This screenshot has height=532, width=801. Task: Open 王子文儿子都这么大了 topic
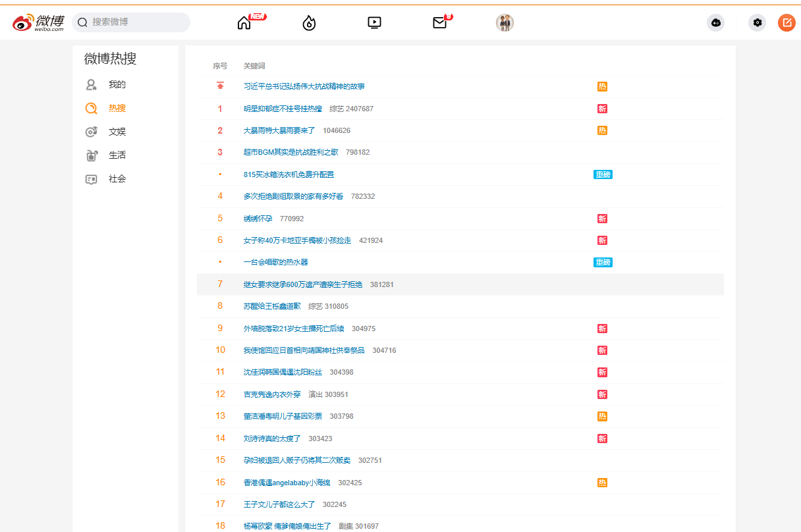[x=279, y=504]
